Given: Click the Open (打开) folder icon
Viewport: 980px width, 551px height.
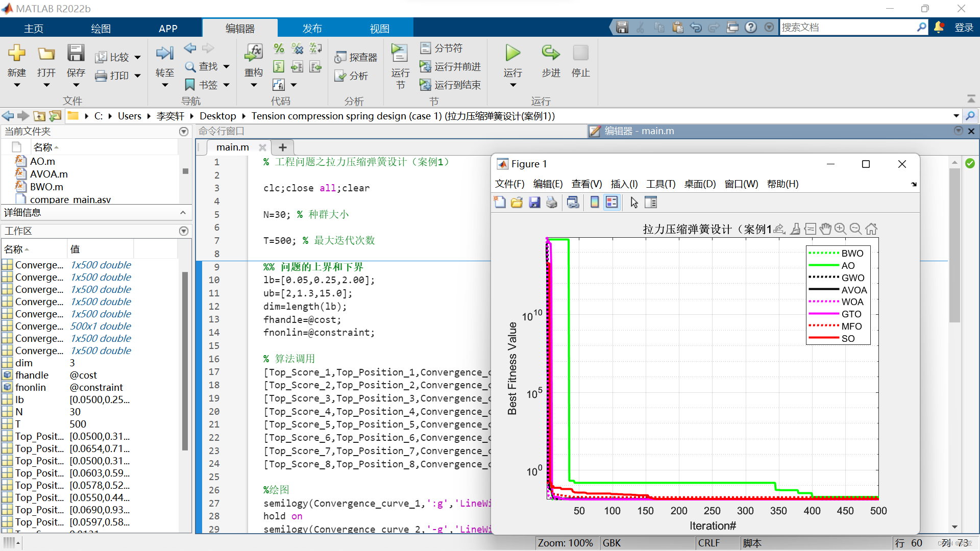Looking at the screenshot, I should [46, 53].
